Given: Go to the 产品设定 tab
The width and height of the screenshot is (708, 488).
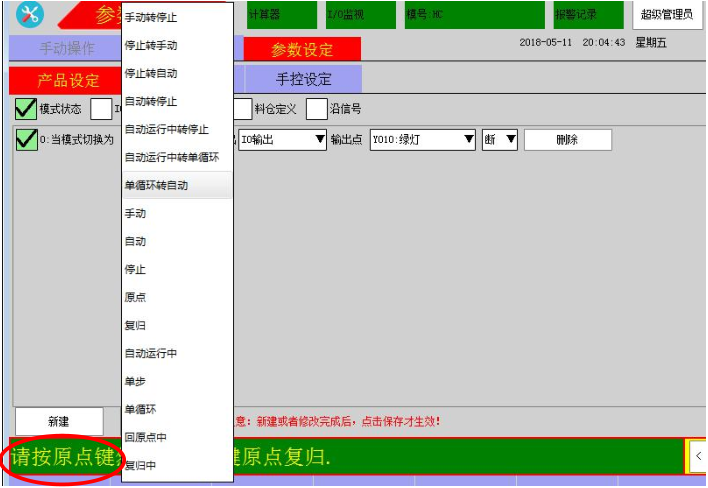Looking at the screenshot, I should pyautogui.click(x=68, y=80).
